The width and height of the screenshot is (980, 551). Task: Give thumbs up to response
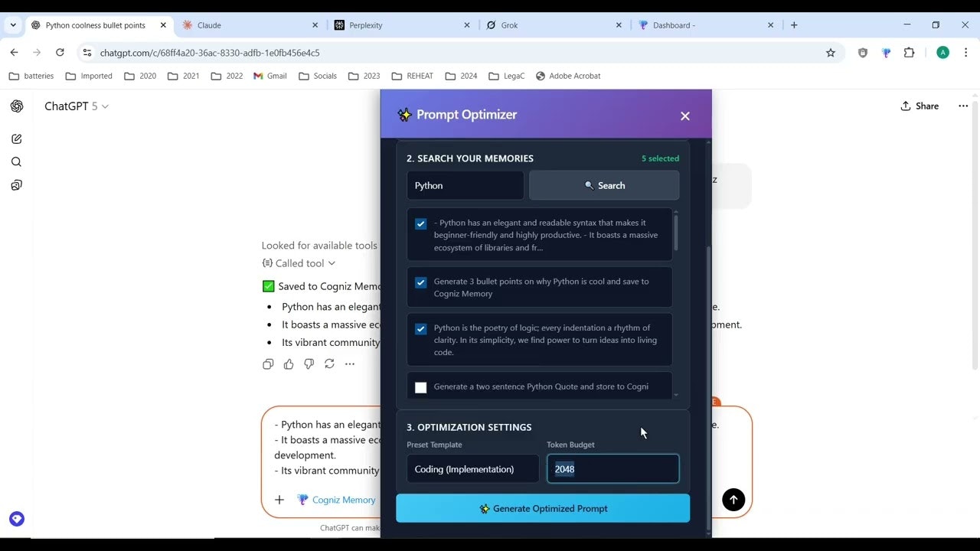click(289, 364)
